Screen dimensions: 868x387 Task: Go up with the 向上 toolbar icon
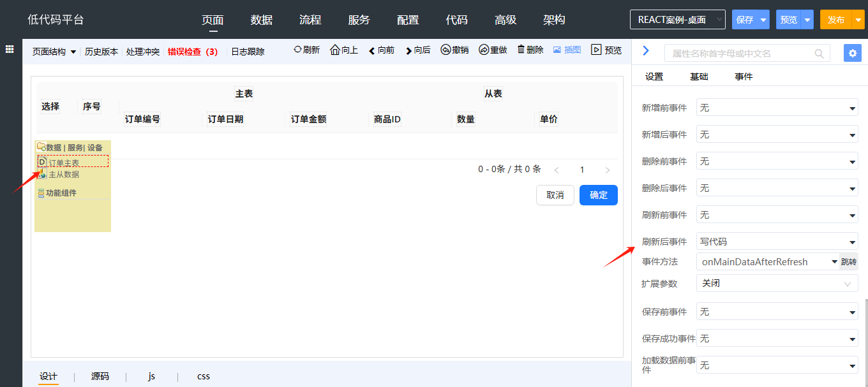[x=344, y=50]
